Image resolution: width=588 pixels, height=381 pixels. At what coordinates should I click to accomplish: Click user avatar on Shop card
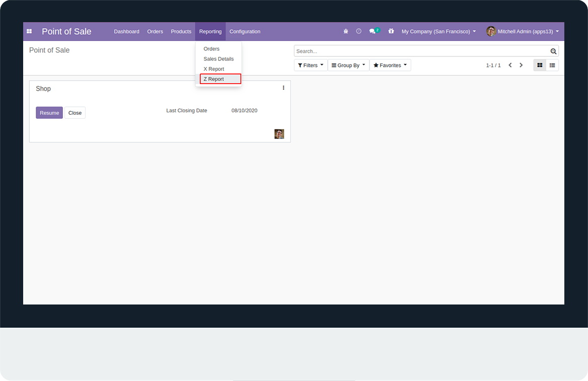(279, 134)
